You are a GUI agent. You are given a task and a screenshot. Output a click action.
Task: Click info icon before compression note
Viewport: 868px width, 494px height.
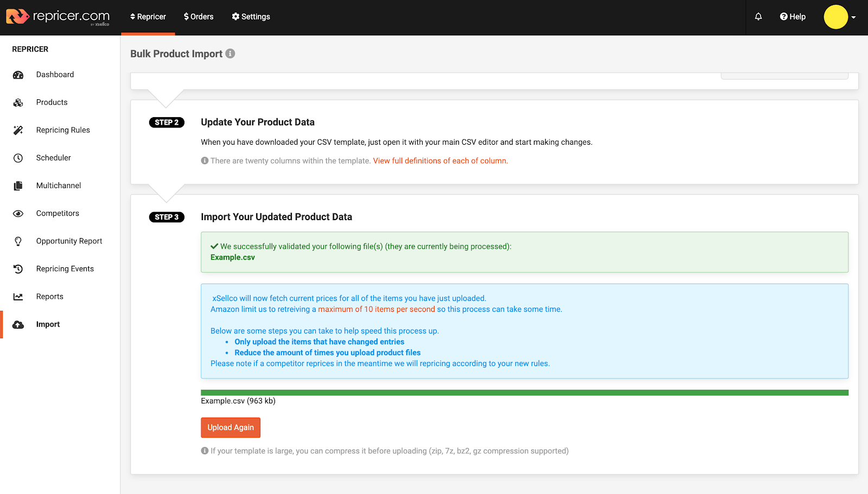205,451
